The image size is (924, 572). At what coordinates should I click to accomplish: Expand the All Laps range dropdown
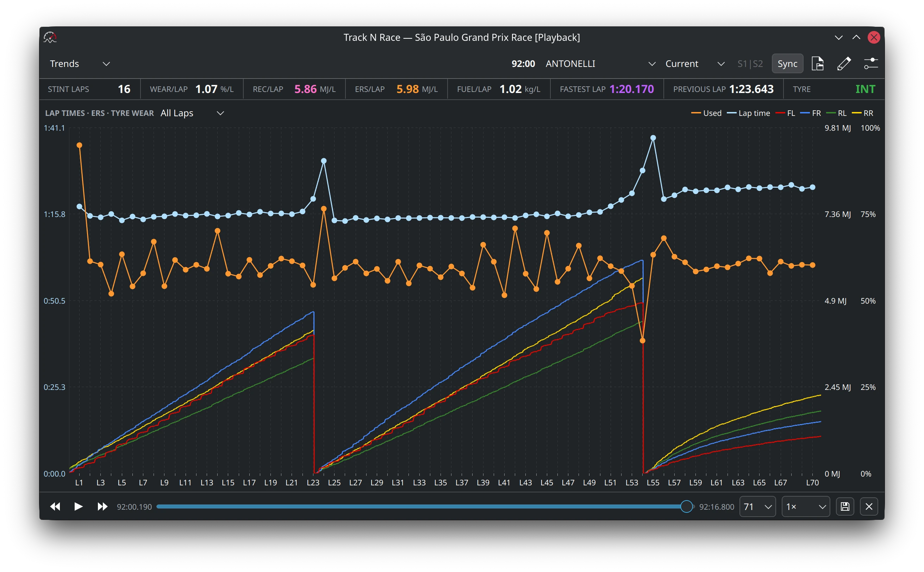click(x=192, y=113)
